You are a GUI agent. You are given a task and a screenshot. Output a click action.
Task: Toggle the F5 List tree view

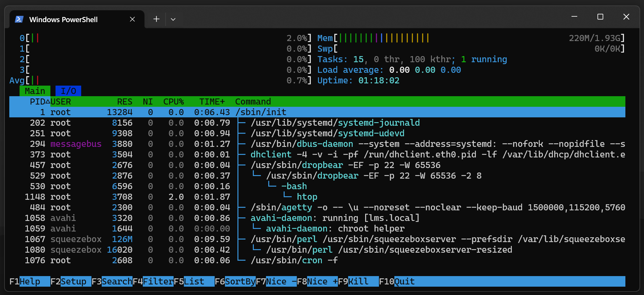click(194, 282)
